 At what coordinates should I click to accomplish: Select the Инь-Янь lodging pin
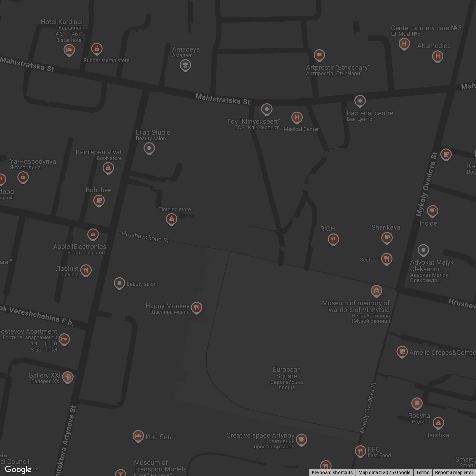point(138,436)
